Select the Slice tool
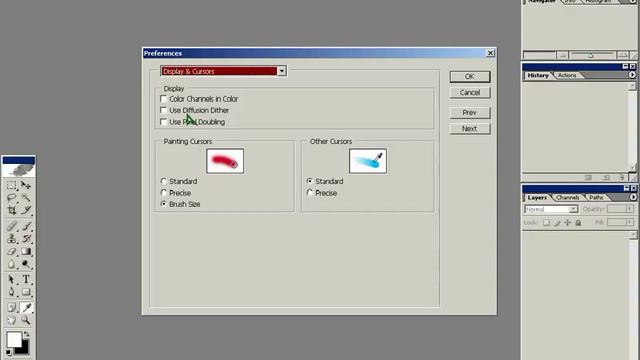Viewport: 640px width, 360px height. (26, 210)
